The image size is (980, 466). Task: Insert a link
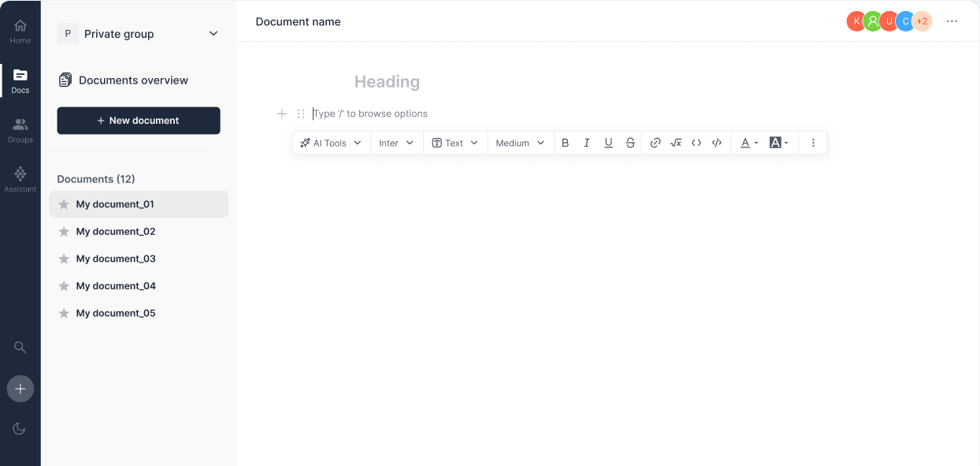(x=655, y=143)
